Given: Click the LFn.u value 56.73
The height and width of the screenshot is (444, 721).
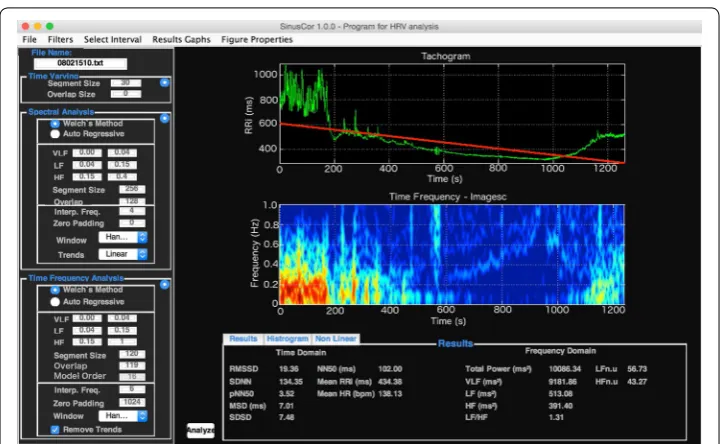Looking at the screenshot, I should (x=637, y=369).
